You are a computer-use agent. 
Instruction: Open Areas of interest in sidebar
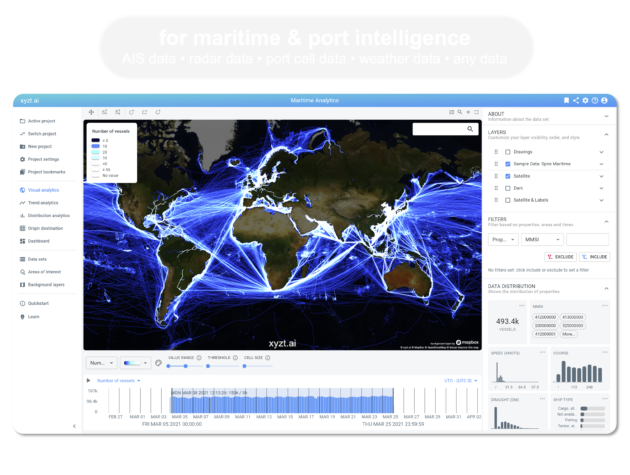pyautogui.click(x=40, y=272)
